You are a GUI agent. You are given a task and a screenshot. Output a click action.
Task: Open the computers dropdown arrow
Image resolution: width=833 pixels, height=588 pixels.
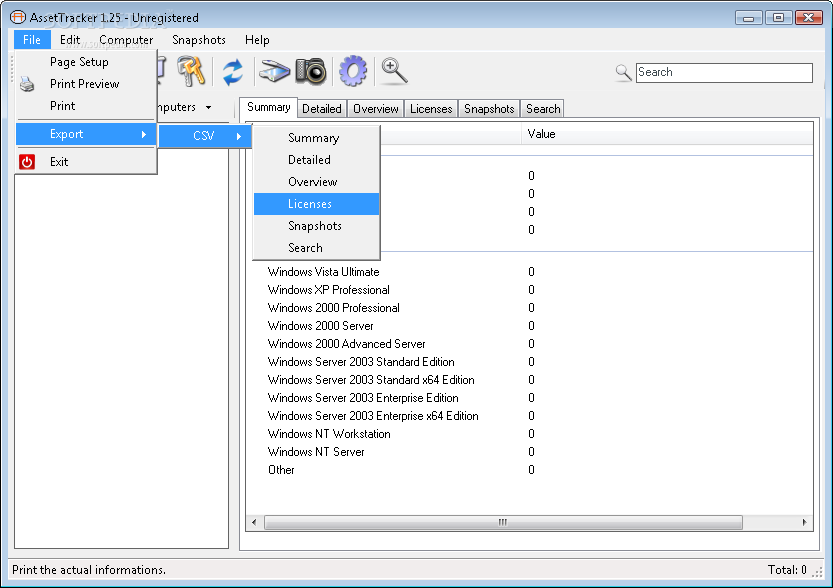point(208,107)
